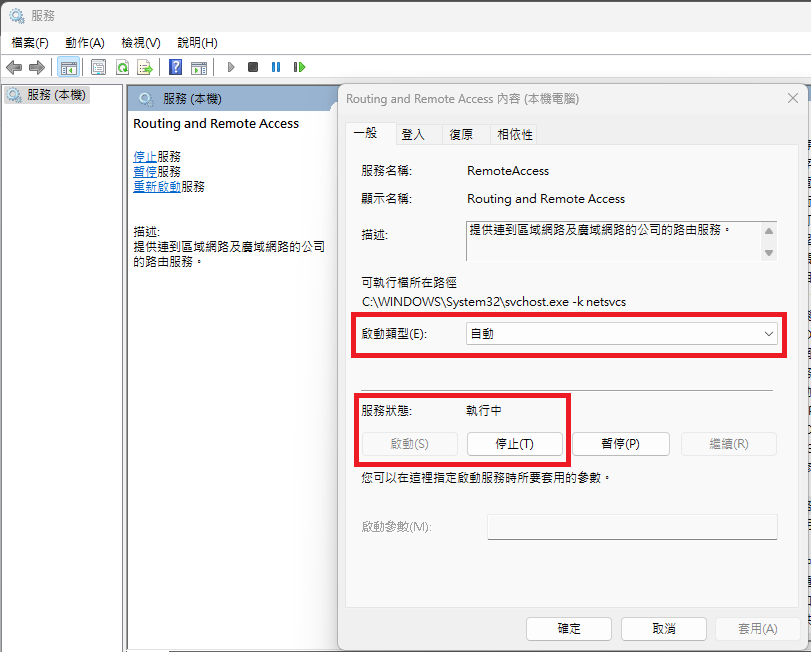Close the Routing and Remote Access dialog
Viewport: 811px width, 652px height.
793,98
